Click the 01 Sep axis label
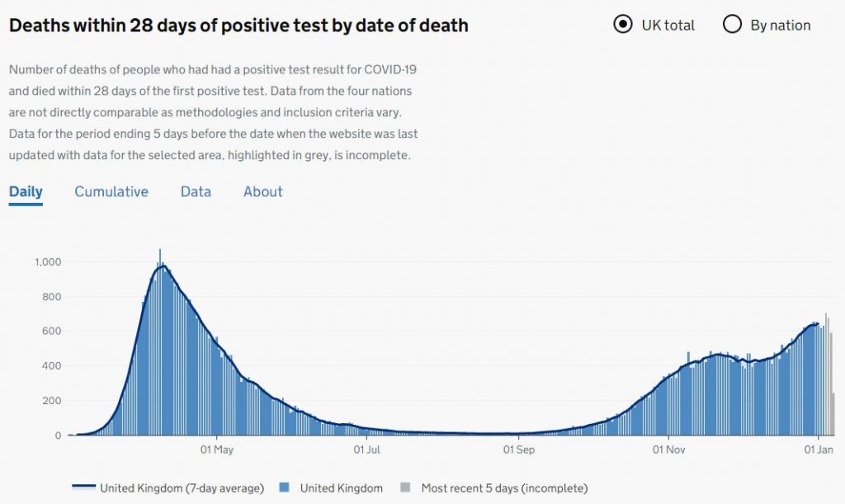This screenshot has width=845, height=504. point(518,450)
